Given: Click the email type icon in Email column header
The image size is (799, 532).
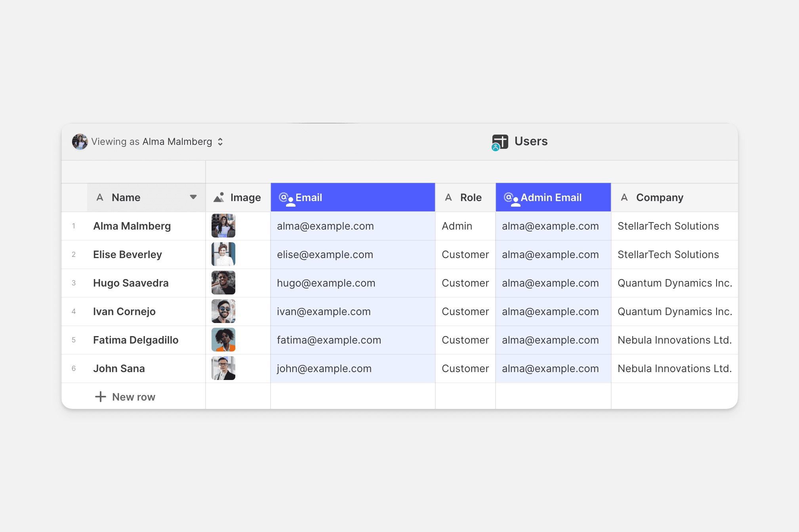Looking at the screenshot, I should coord(286,198).
